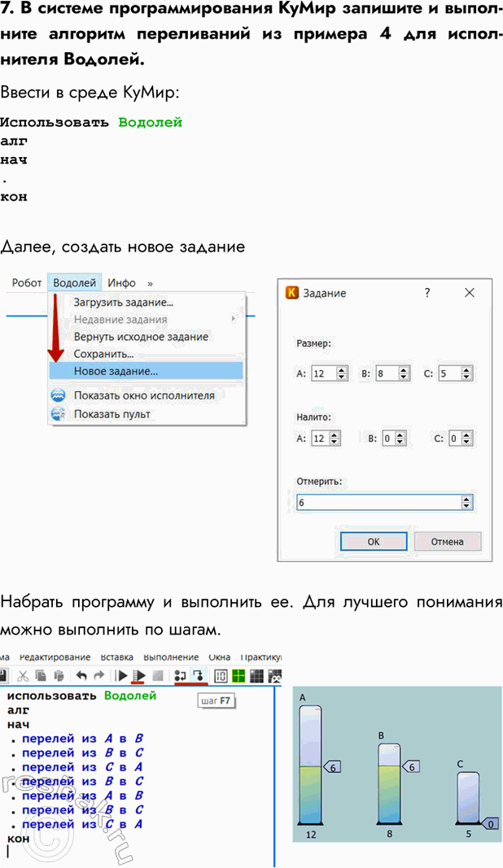Screen dimensions: 503x868
Task: Undo the last edit with the toolbar arrow
Action: 81,675
